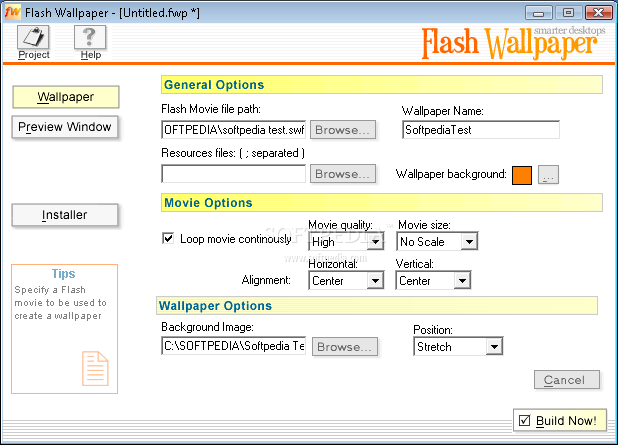The width and height of the screenshot is (618, 445).
Task: Click the Background Image path field
Action: [x=233, y=346]
